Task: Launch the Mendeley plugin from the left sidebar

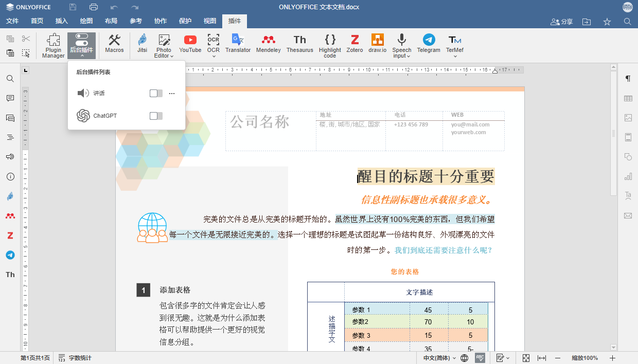Action: point(10,216)
